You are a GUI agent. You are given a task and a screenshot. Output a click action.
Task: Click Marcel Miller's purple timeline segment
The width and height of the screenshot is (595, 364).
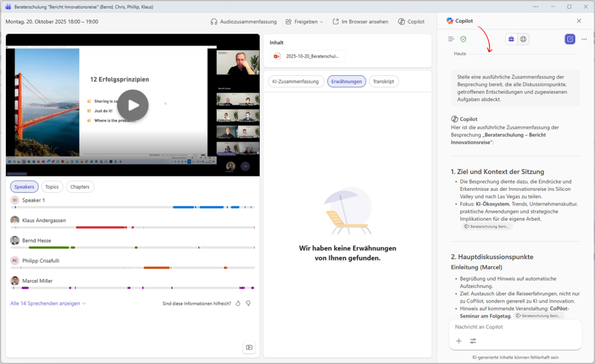25,288
